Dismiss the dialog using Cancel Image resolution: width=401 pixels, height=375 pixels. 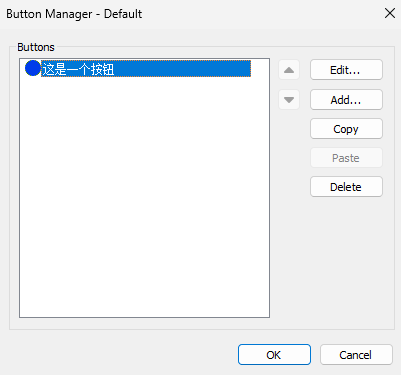[x=356, y=355]
